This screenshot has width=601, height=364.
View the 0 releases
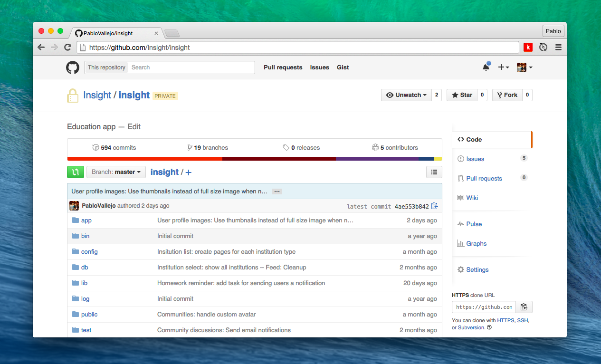point(301,148)
